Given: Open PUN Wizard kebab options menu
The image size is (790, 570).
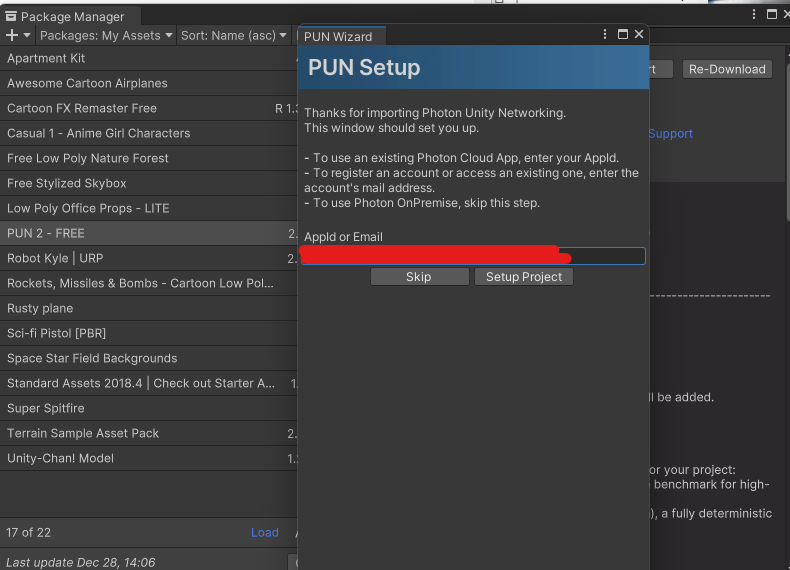Looking at the screenshot, I should [605, 34].
